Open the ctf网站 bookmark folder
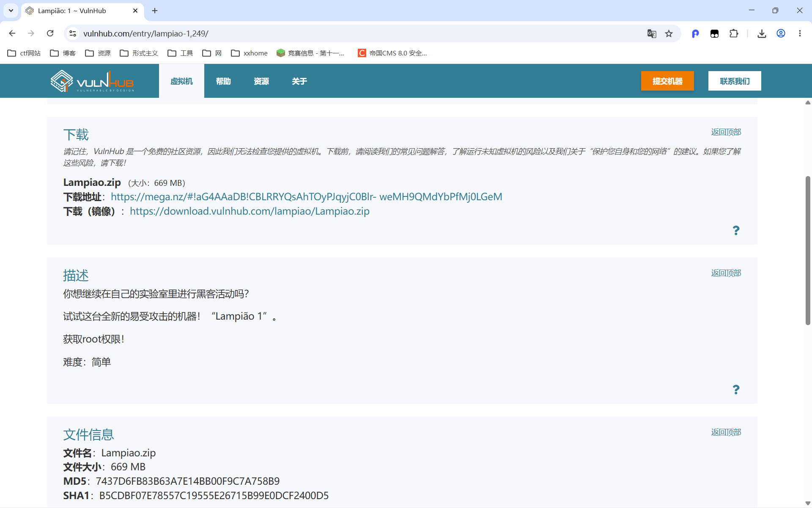Image resolution: width=812 pixels, height=508 pixels. [24, 53]
